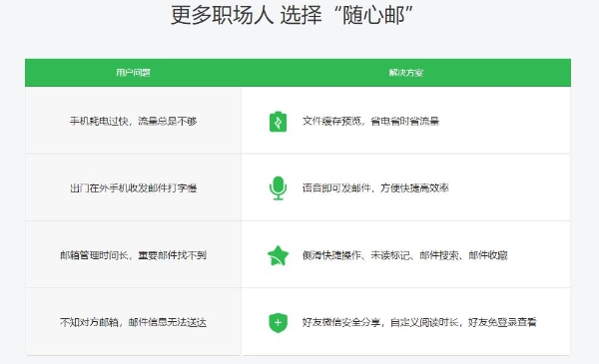The height and width of the screenshot is (364, 599).
Task: Click the green battery charging icon
Action: point(278,122)
